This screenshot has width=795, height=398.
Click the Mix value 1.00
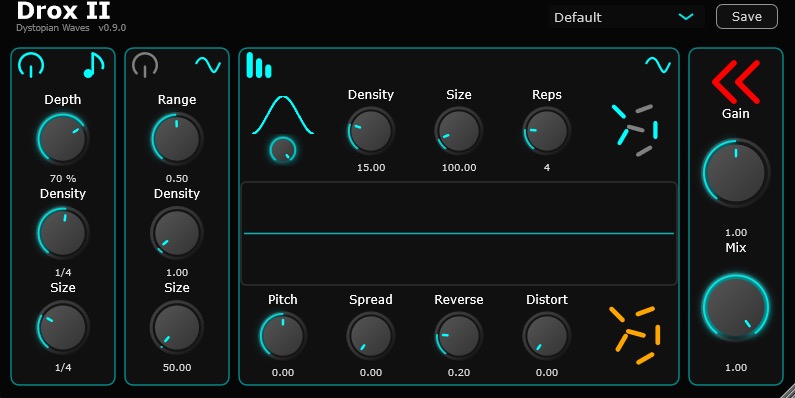(736, 368)
